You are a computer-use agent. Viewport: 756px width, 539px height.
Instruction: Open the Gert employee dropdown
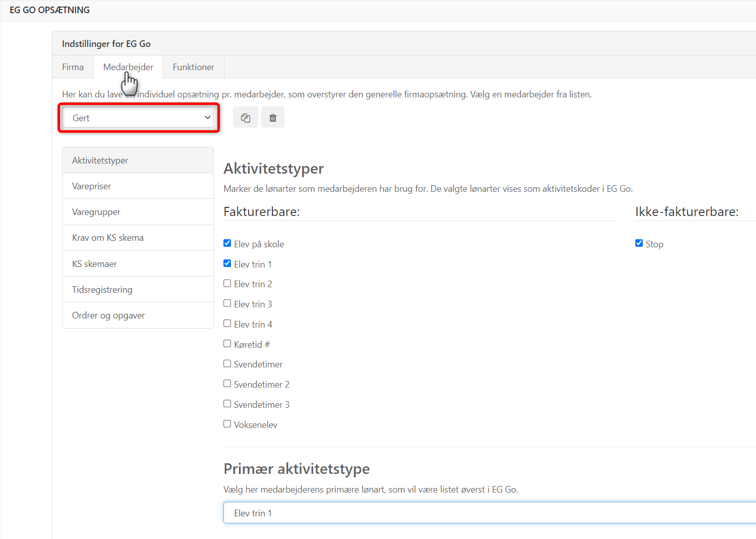click(139, 118)
